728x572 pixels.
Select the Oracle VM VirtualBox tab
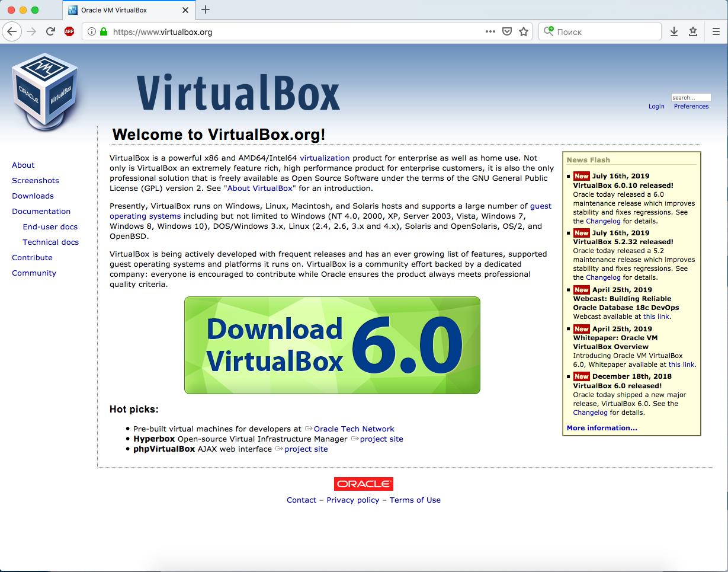pyautogui.click(x=129, y=9)
